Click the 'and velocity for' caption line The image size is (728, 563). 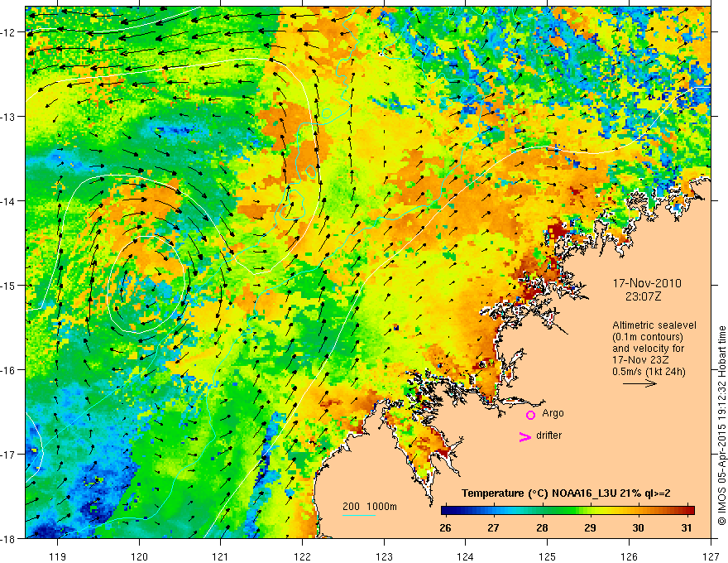coord(648,349)
